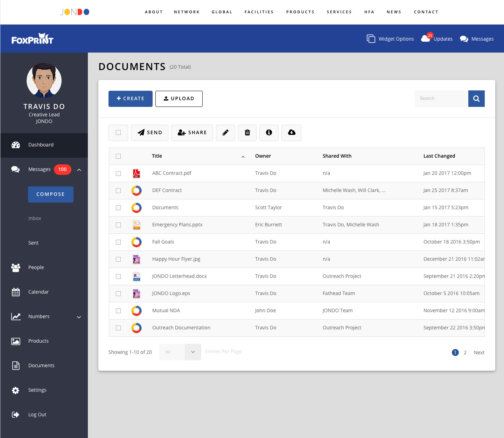Toggle the Title column sort arrow
The image size is (504, 438).
(x=243, y=157)
